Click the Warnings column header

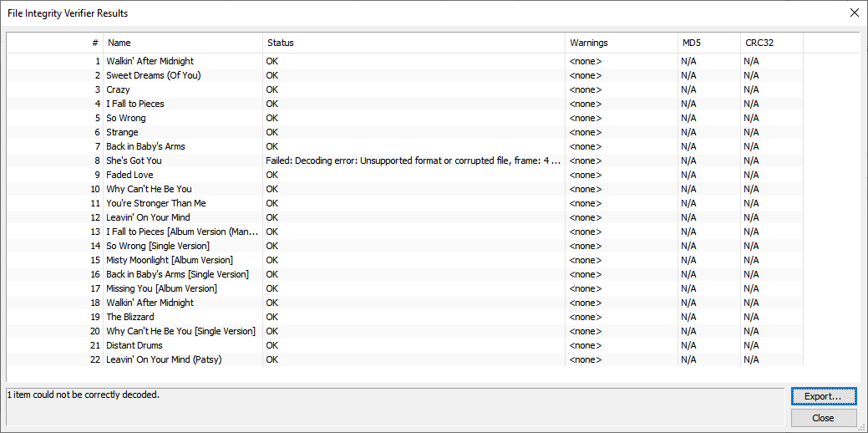click(x=620, y=43)
